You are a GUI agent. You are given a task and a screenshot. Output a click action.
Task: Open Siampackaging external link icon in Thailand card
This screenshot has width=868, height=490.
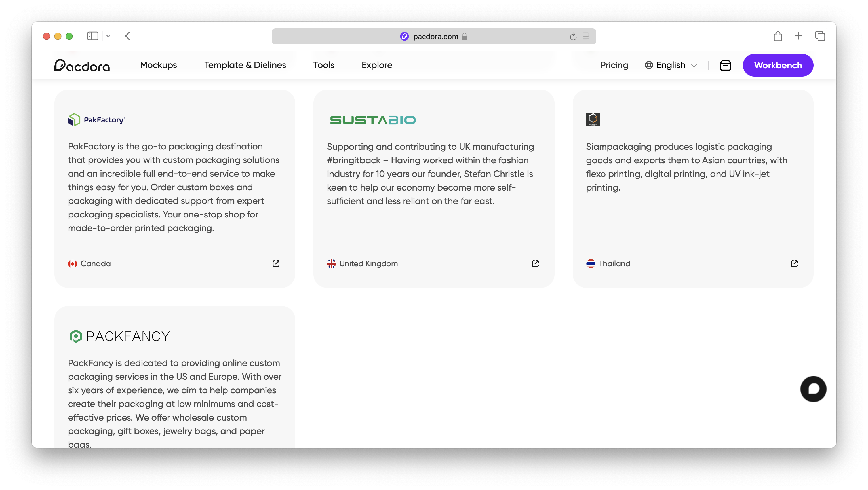click(x=794, y=264)
